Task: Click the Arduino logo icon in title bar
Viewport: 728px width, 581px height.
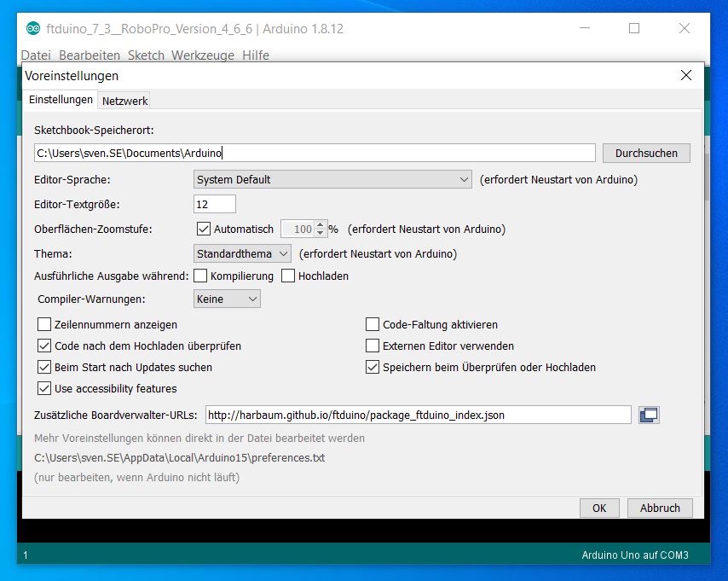Action: coord(33,29)
